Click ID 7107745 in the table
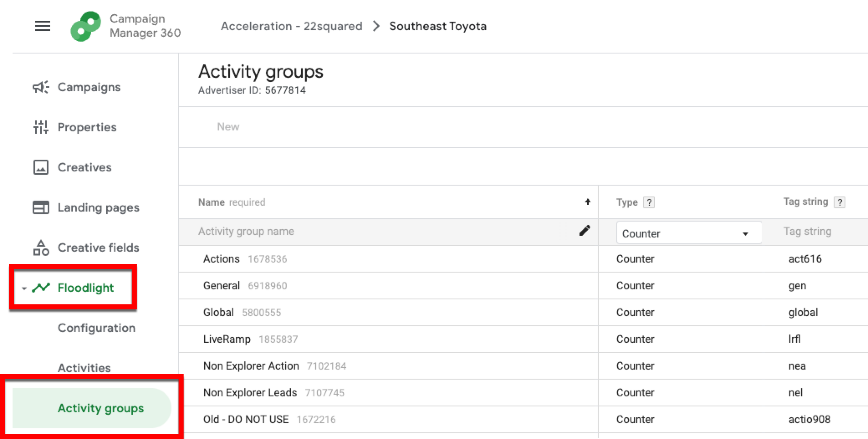Screen dimensions: 868x439 coord(325,393)
